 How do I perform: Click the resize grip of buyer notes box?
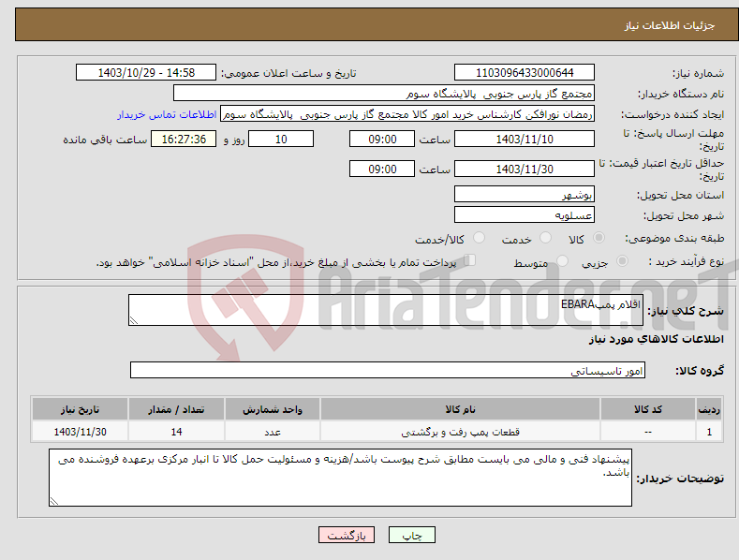click(x=53, y=501)
